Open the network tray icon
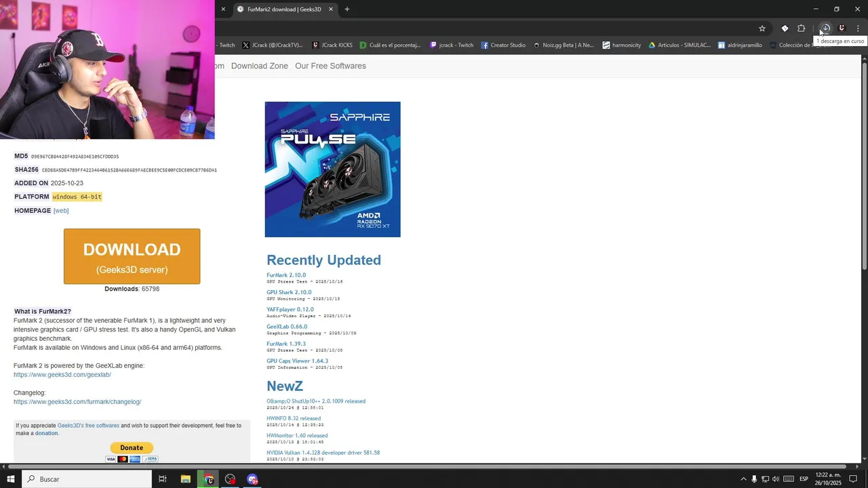This screenshot has height=488, width=868. 765,479
